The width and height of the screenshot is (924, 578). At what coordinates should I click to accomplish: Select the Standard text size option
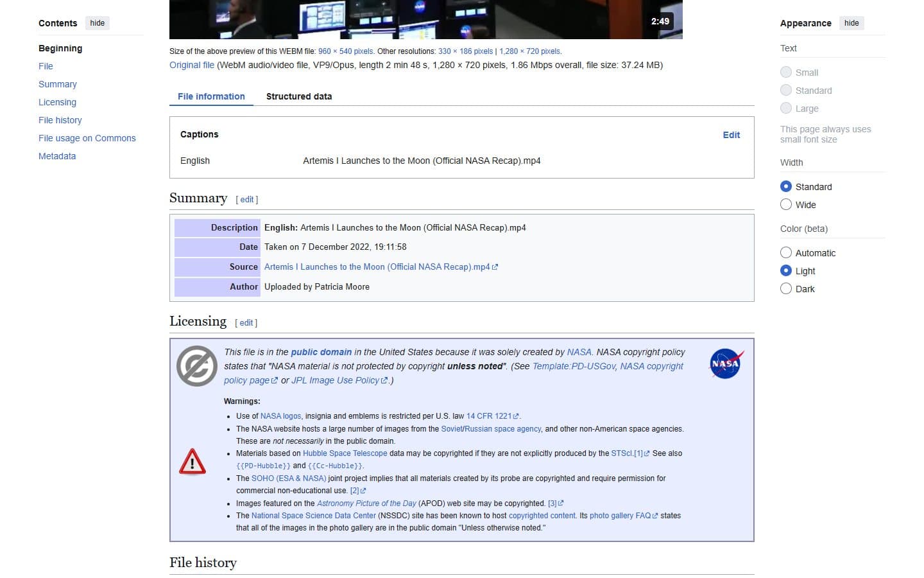786,90
